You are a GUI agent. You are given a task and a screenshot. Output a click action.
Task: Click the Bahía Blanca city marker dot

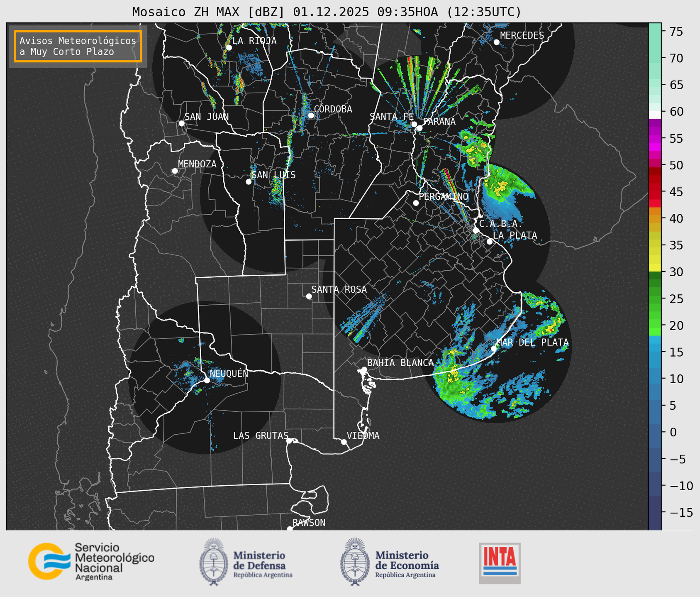364,369
